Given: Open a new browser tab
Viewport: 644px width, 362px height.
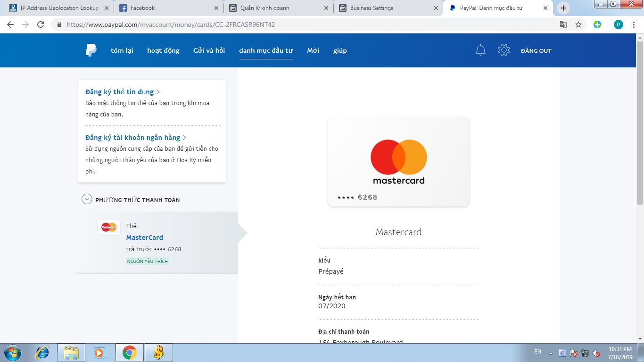Looking at the screenshot, I should [x=563, y=8].
